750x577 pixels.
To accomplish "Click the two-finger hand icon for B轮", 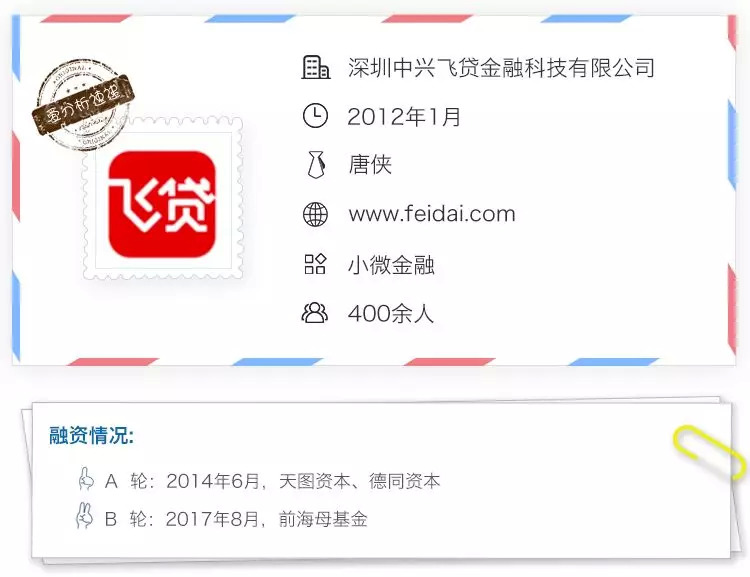I will click(x=85, y=516).
